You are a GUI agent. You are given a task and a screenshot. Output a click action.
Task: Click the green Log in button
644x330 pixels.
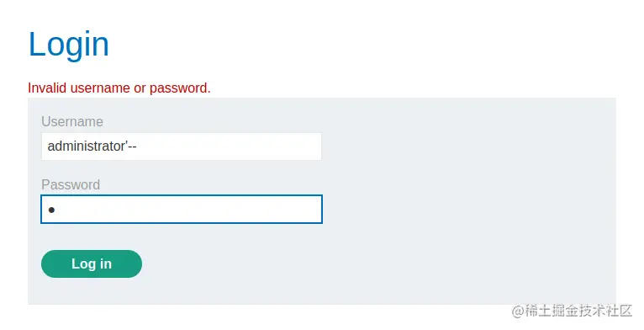92,263
